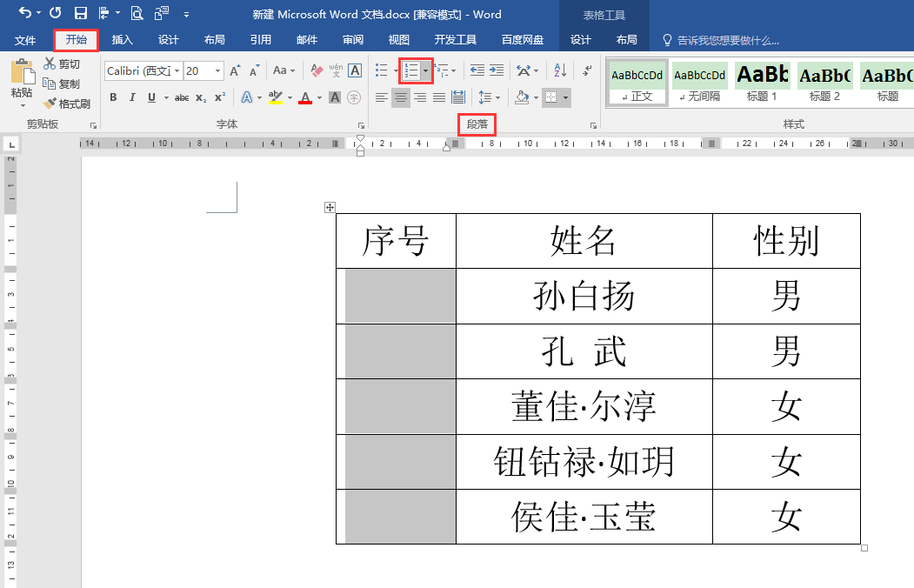Expand the font color dropdown arrow
Viewport: 914px width, 588px height.
[319, 98]
